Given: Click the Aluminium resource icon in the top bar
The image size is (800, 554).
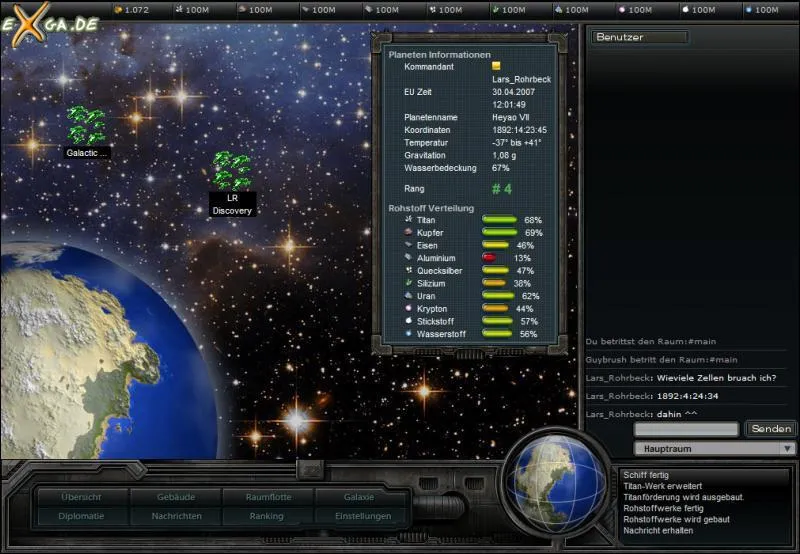Looking at the screenshot, I should click(369, 10).
